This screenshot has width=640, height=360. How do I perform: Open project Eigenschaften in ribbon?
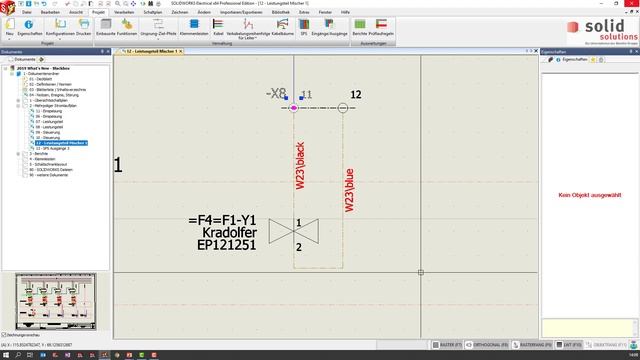pos(29,27)
